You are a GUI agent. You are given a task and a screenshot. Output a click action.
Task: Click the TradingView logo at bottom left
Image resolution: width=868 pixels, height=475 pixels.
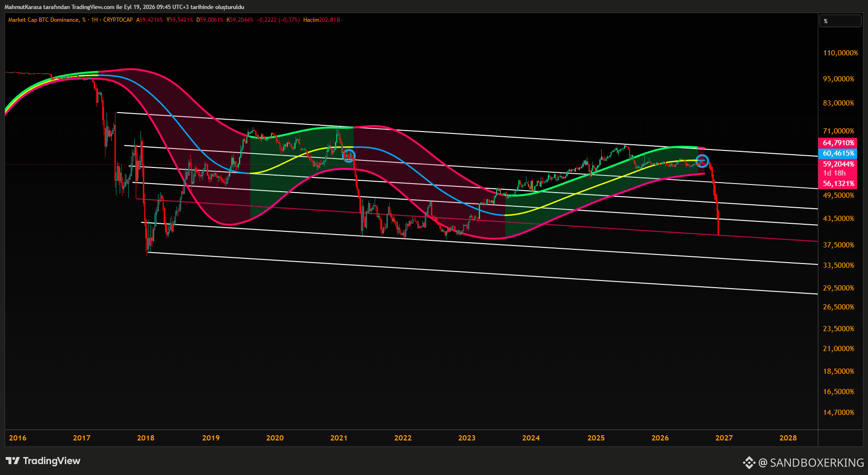tap(43, 461)
